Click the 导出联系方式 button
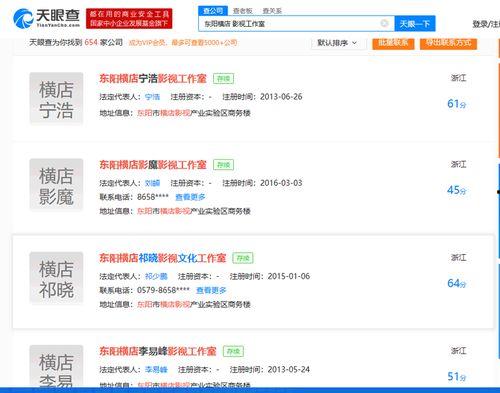Screen dimensions: 500x393 (x=448, y=43)
